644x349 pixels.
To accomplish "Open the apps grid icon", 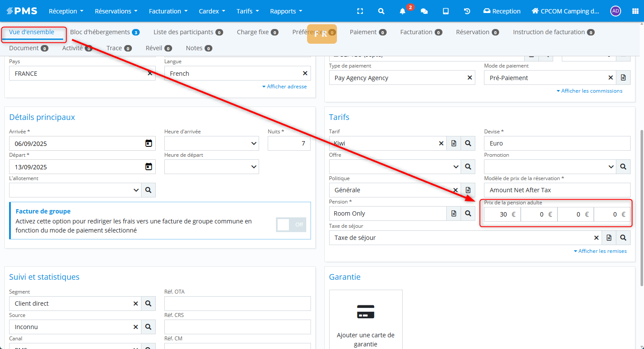I will tap(635, 11).
